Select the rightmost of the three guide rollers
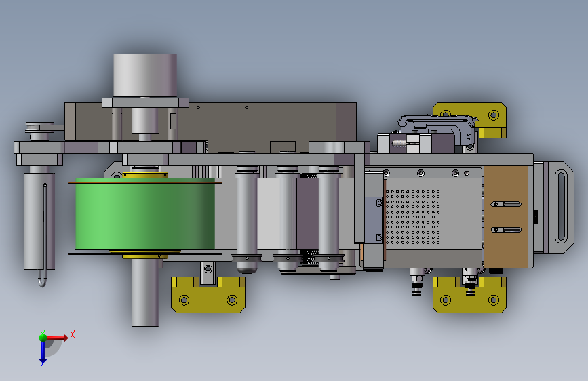Image resolution: width=588 pixels, height=381 pixels. pyautogui.click(x=329, y=218)
